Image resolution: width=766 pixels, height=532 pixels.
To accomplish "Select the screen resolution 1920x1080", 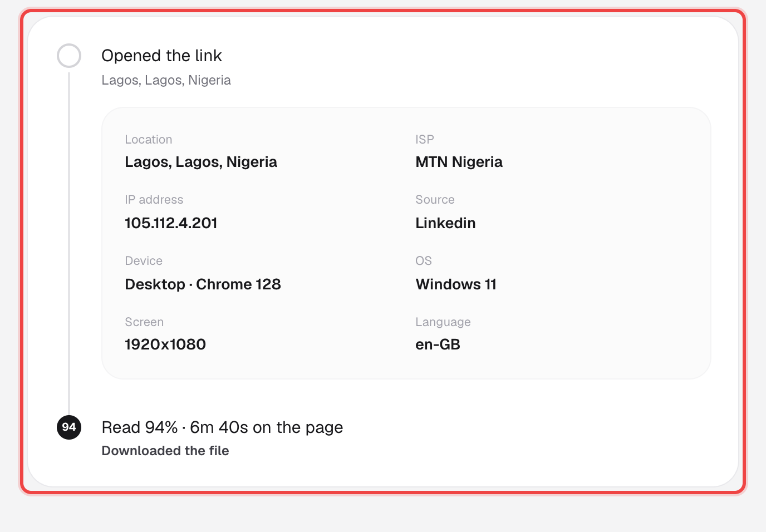I will point(165,344).
